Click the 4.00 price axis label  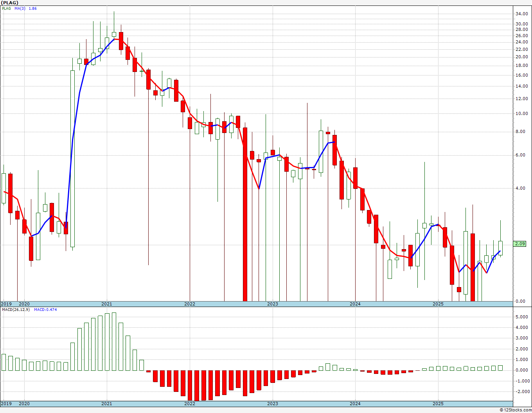point(520,188)
